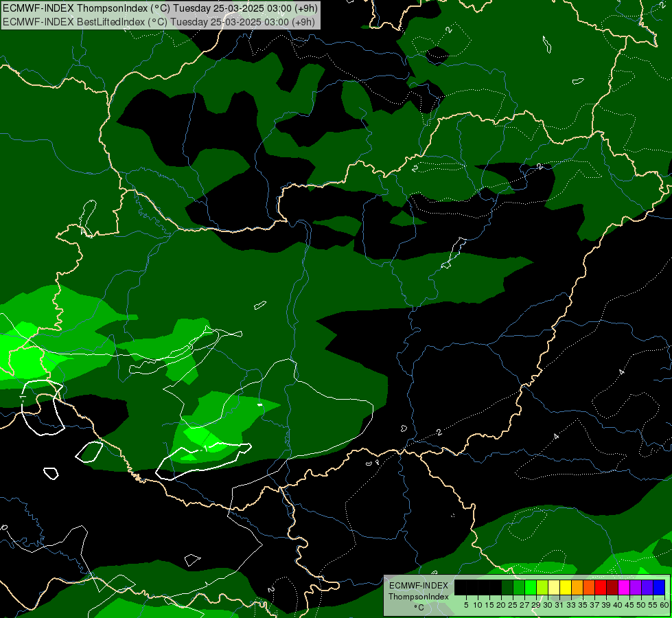Select the blue 55–60 legend swatch
The height and width of the screenshot is (618, 672).
[658, 587]
